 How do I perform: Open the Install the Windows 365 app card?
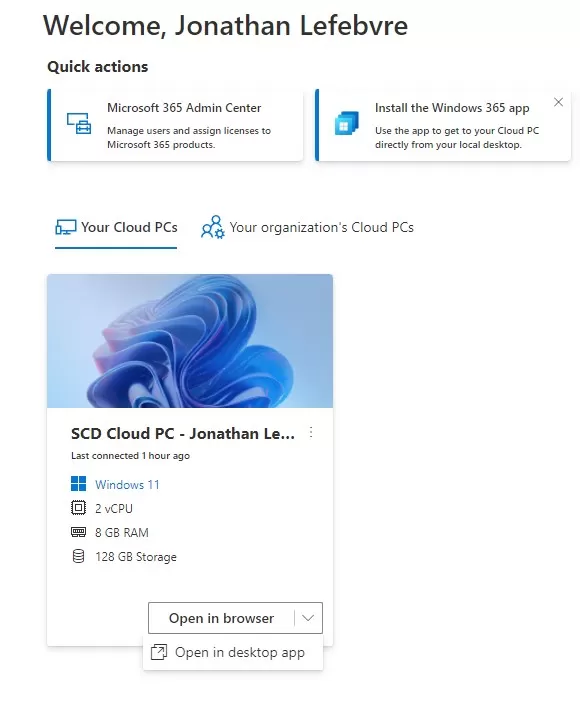click(443, 125)
